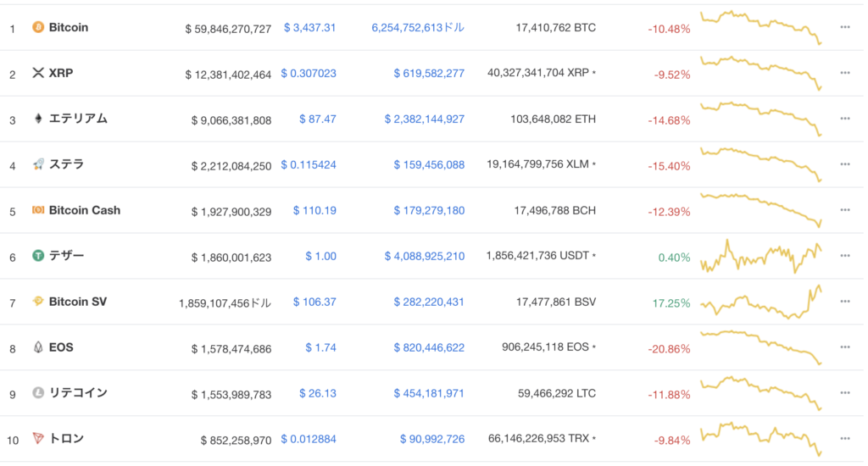Click EOS volume $ 820,446,622
868x466 pixels.
(x=429, y=347)
